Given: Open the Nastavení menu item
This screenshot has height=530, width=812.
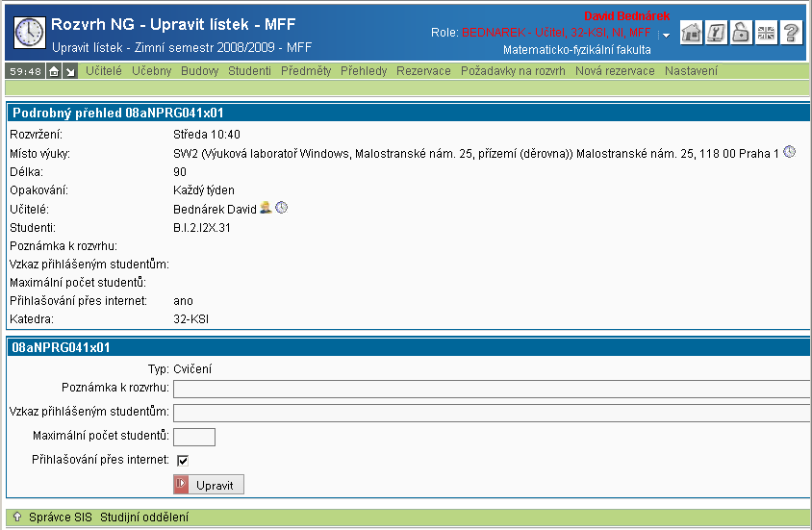Looking at the screenshot, I should click(x=691, y=71).
